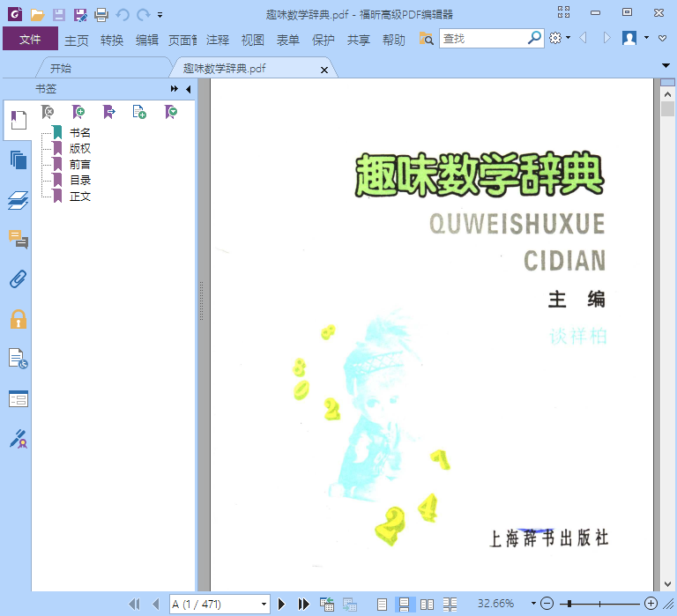Open the form fields panel

point(19,399)
